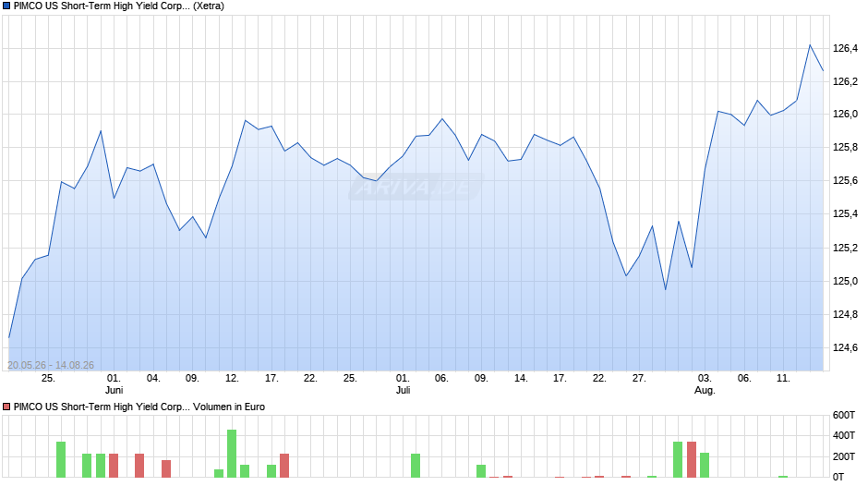Click the y-axis value 125,8
This screenshot has width=868, height=486.
point(845,148)
